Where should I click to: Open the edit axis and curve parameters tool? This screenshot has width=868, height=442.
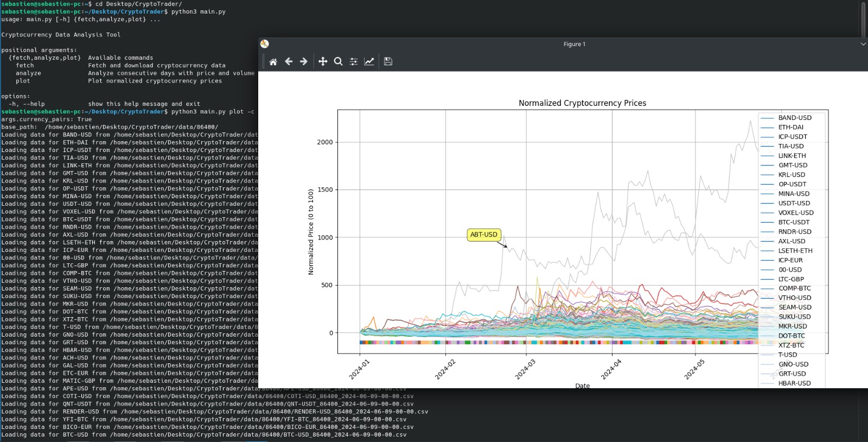point(369,61)
